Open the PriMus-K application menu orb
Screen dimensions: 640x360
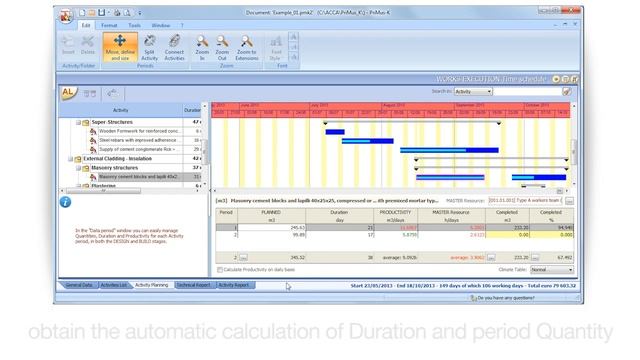click(66, 16)
